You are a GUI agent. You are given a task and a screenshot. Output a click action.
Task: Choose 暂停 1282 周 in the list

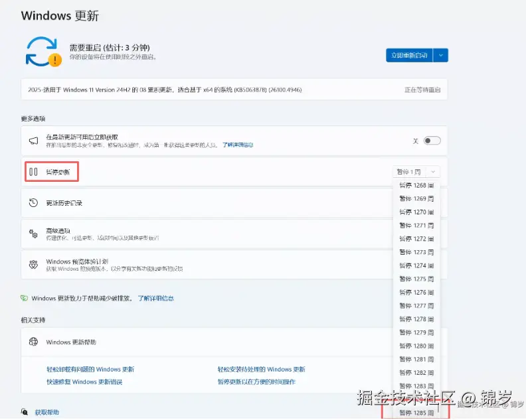(x=416, y=373)
